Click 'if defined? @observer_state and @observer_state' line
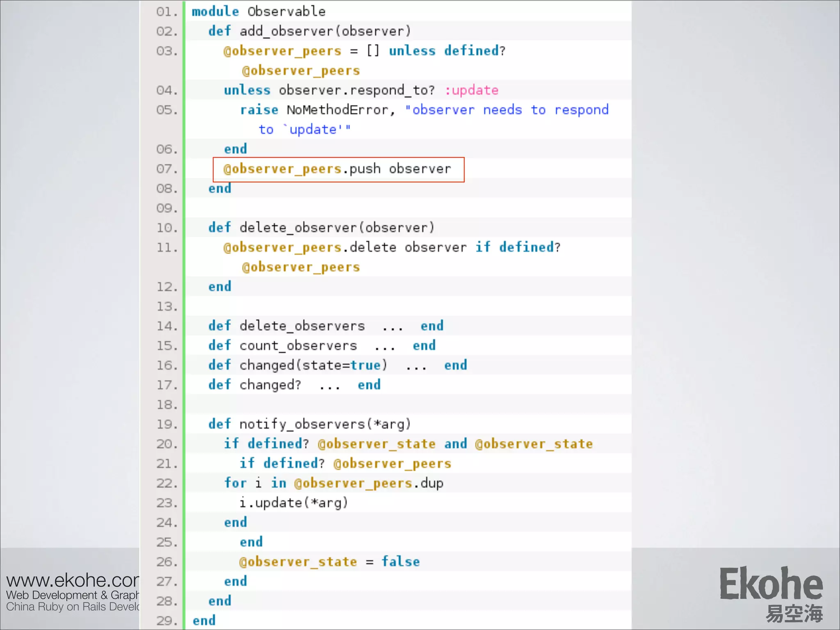The image size is (840, 630). [x=408, y=444]
